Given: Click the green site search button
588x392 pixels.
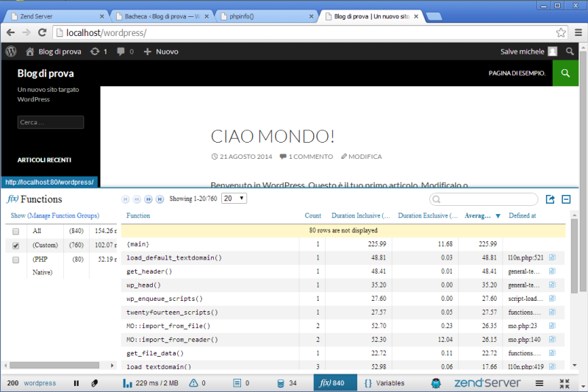Looking at the screenshot, I should pyautogui.click(x=565, y=73).
